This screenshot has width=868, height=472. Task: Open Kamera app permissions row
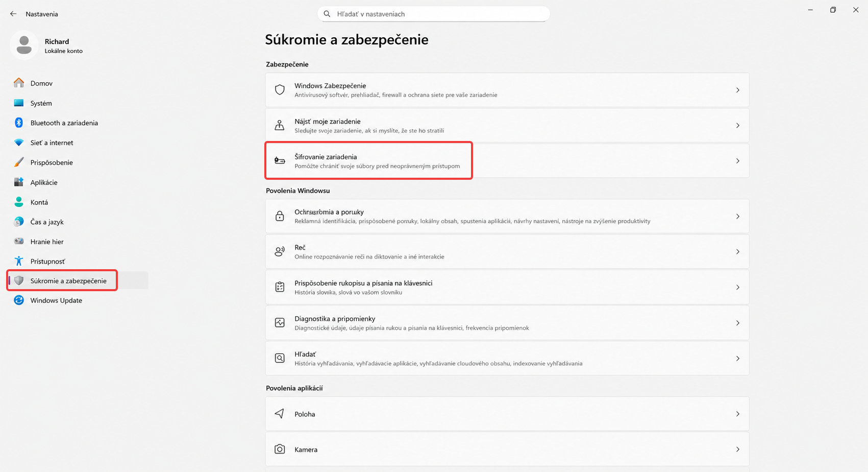click(x=507, y=450)
